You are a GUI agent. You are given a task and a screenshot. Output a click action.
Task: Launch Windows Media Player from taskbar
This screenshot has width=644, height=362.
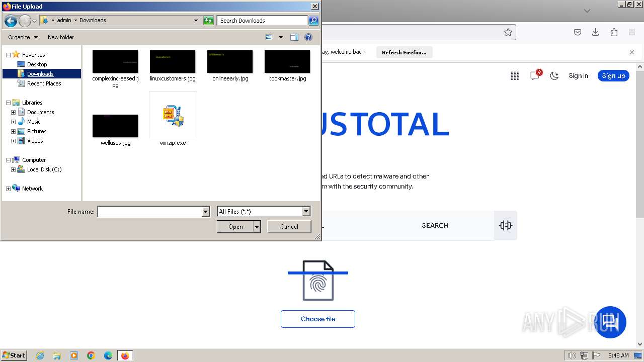[x=74, y=355]
